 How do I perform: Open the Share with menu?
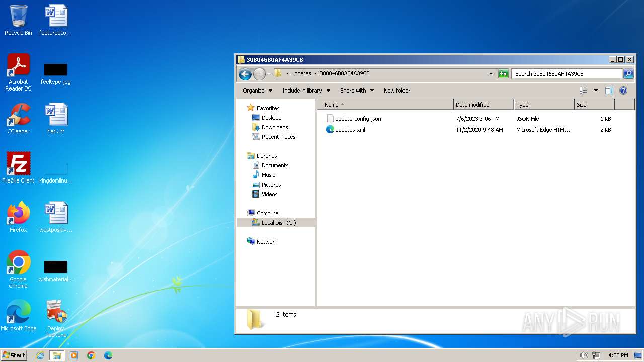pyautogui.click(x=357, y=90)
